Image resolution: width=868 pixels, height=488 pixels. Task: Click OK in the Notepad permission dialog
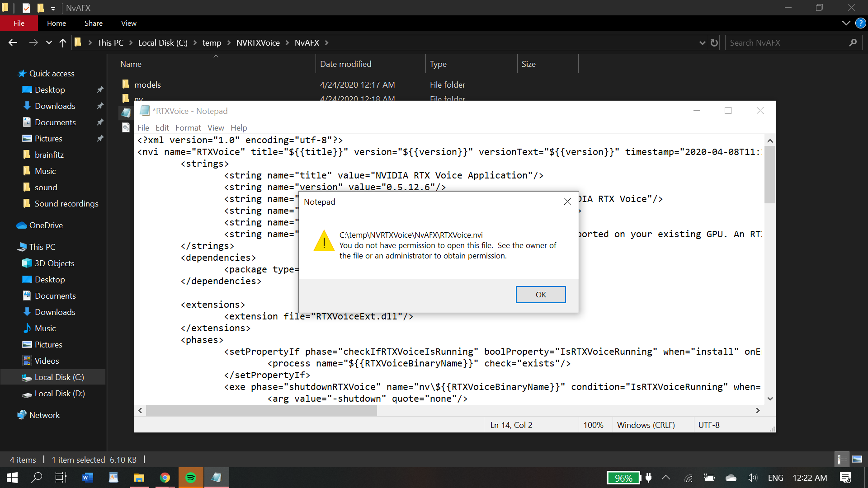(x=540, y=295)
